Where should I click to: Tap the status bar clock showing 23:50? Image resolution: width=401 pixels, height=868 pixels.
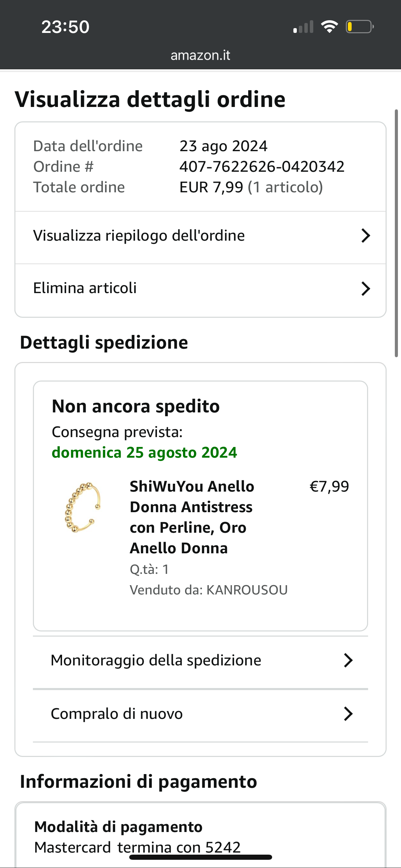tap(65, 27)
